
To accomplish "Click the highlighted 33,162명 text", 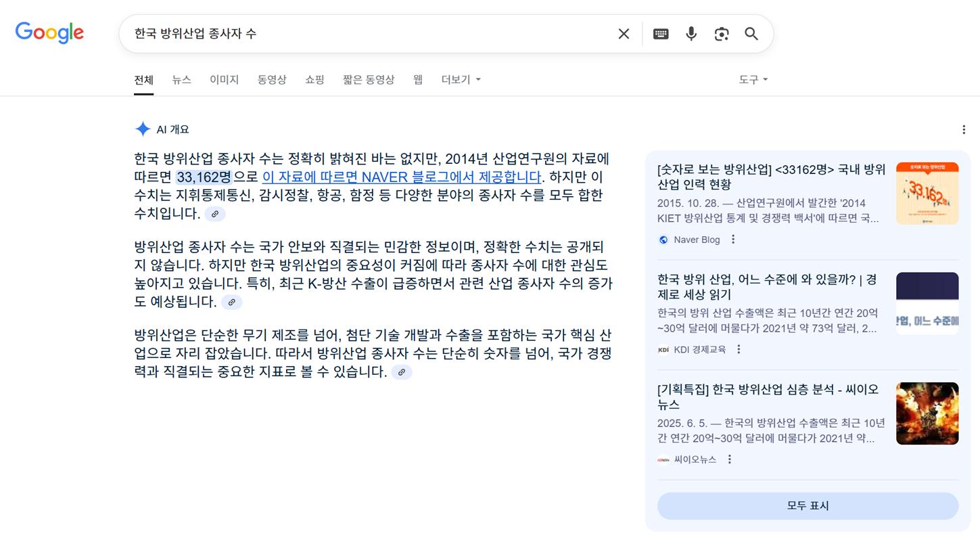I will tap(204, 177).
